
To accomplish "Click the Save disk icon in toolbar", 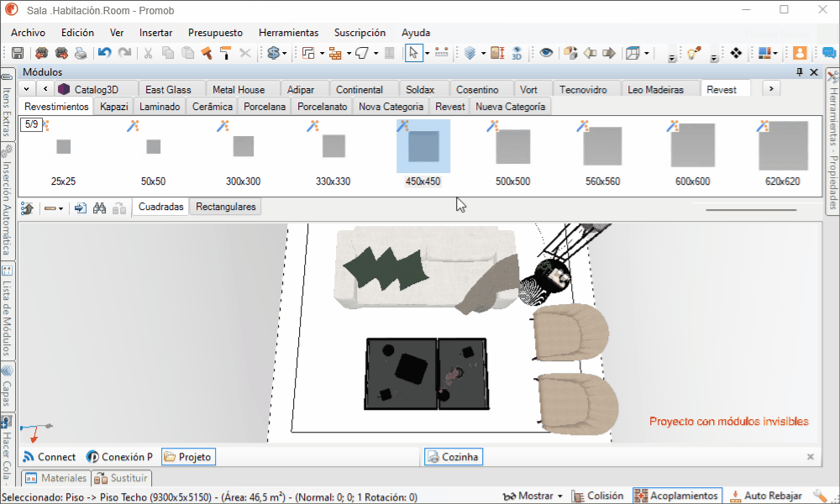I will [18, 53].
